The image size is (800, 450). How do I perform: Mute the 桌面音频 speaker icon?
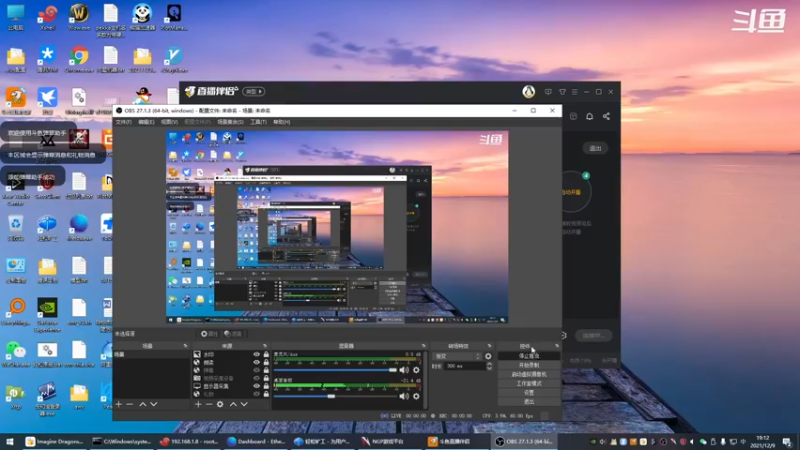404,396
